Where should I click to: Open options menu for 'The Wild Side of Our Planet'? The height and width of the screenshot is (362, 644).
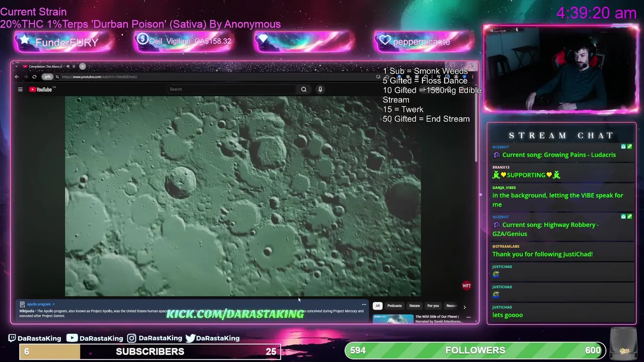click(468, 317)
